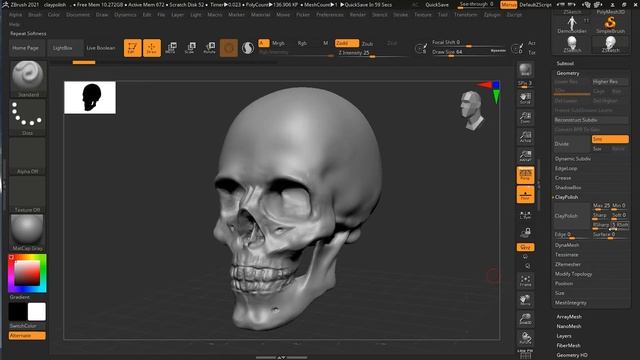Click the camera head orientation widget
The height and width of the screenshot is (360, 640).
[471, 110]
